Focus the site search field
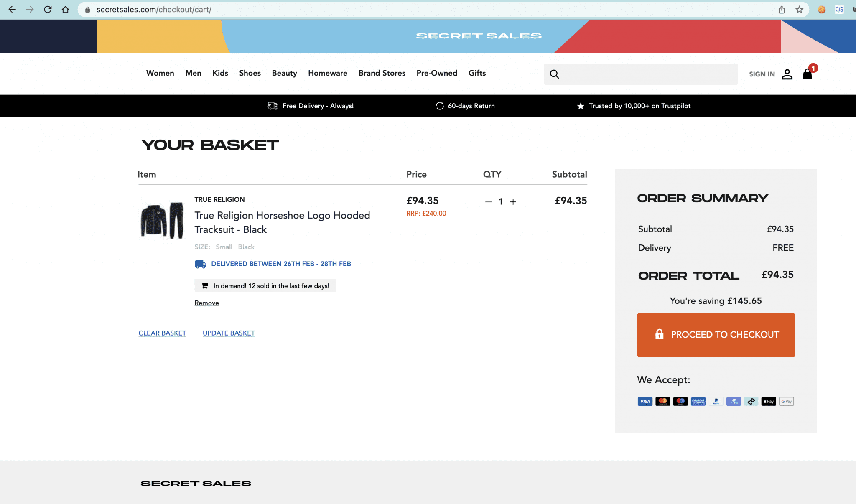 (x=648, y=74)
